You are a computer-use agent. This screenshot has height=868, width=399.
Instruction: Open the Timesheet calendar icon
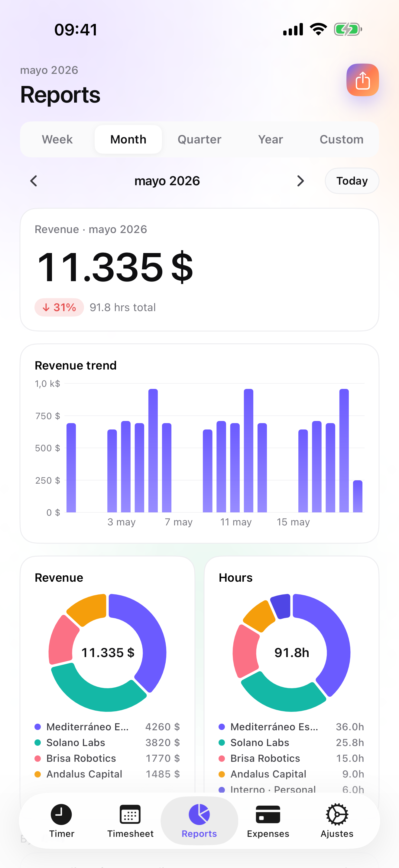click(130, 814)
